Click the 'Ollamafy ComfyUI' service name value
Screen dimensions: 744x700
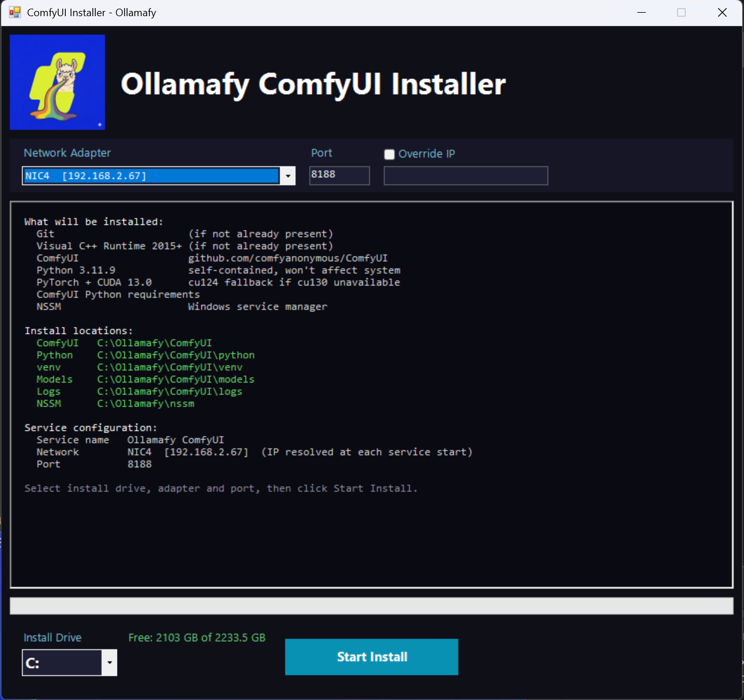[x=176, y=440]
